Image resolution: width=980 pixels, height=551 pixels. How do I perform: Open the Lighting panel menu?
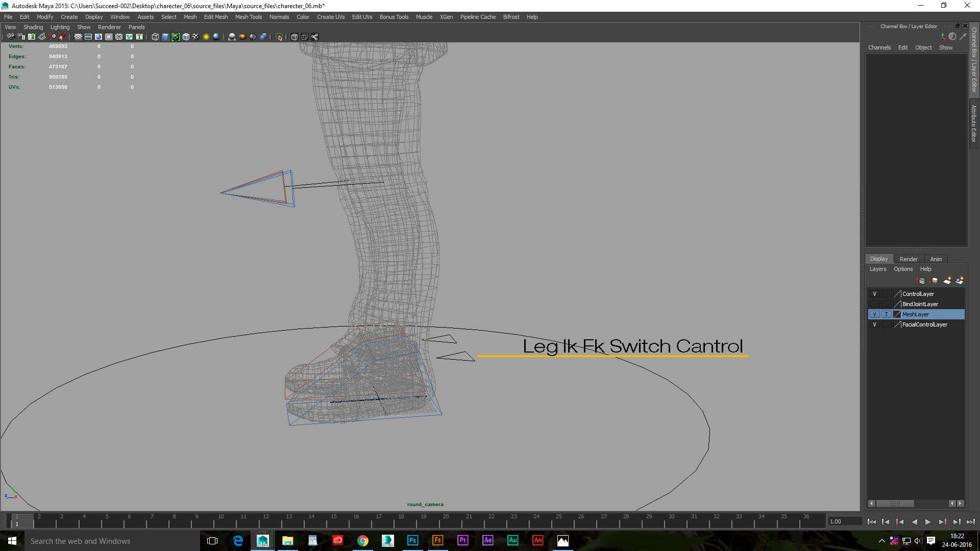[60, 27]
